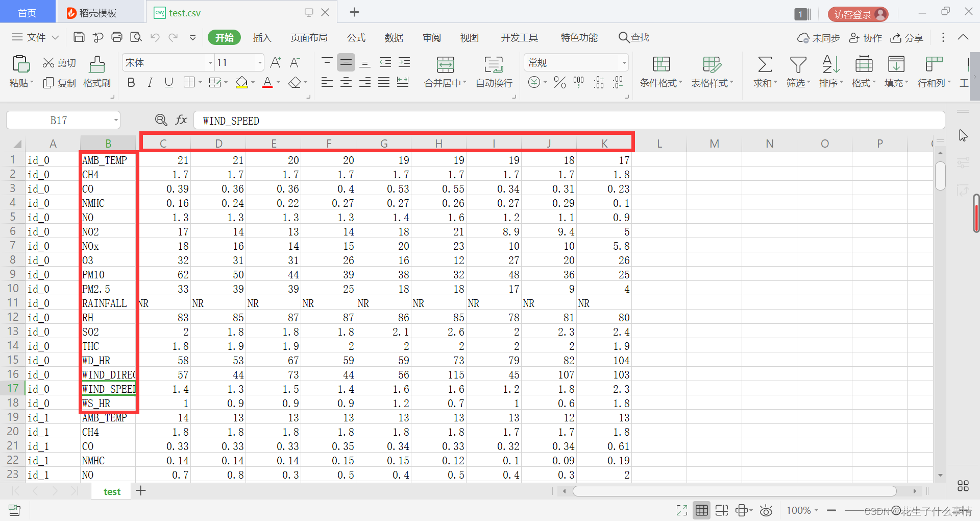Click the Cut scissors icon

[x=48, y=62]
